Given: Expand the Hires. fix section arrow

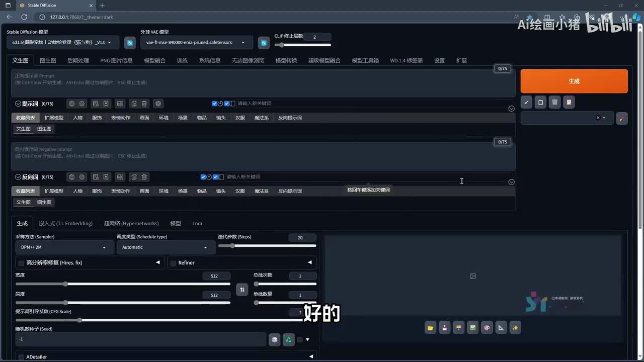Looking at the screenshot, I should [157, 262].
